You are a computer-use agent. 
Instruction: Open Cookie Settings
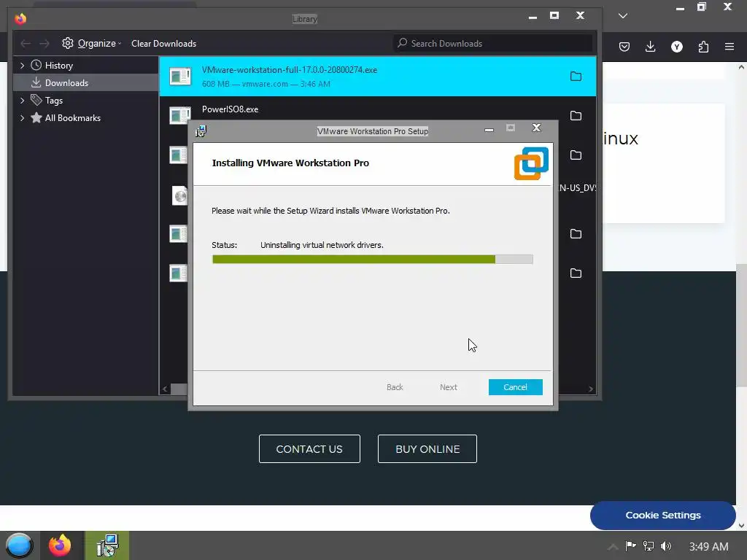[x=662, y=516]
